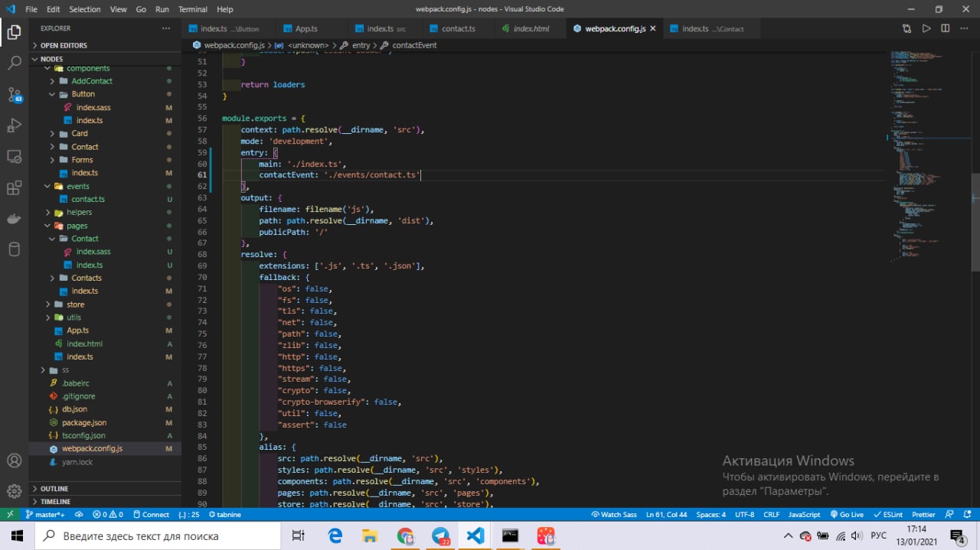This screenshot has height=550, width=980.
Task: Change language mode via JavaScript
Action: pyautogui.click(x=804, y=514)
